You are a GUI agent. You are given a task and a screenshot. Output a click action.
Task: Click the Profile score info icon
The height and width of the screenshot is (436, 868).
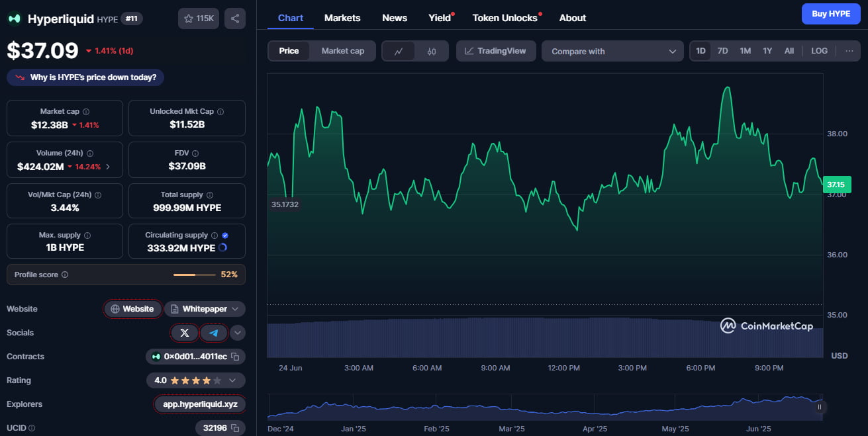pos(65,275)
